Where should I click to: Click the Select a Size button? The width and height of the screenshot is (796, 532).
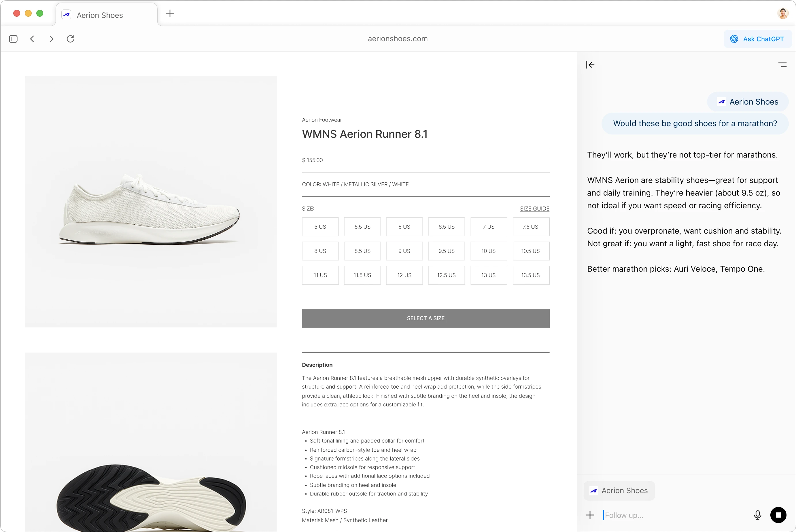(426, 318)
